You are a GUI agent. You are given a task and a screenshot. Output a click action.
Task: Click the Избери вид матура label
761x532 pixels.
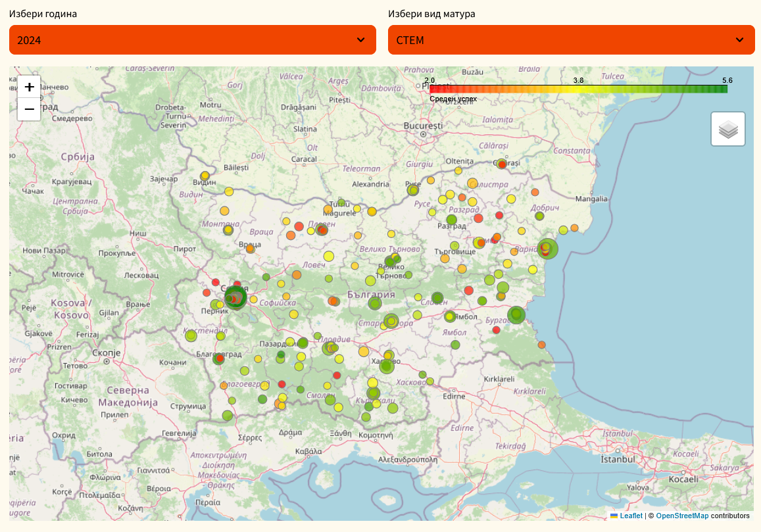(432, 14)
